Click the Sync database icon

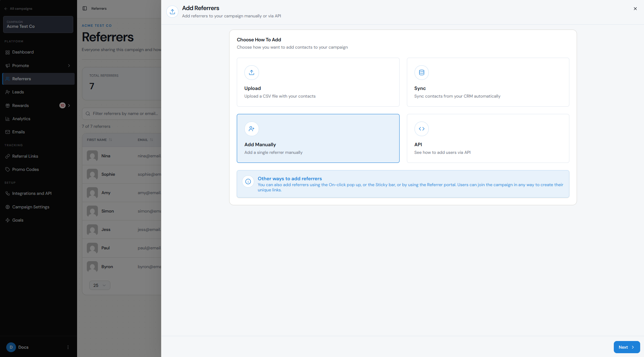[421, 73]
